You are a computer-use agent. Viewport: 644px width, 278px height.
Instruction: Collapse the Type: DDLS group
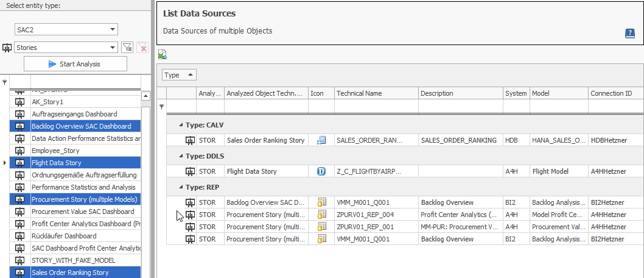pyautogui.click(x=180, y=156)
